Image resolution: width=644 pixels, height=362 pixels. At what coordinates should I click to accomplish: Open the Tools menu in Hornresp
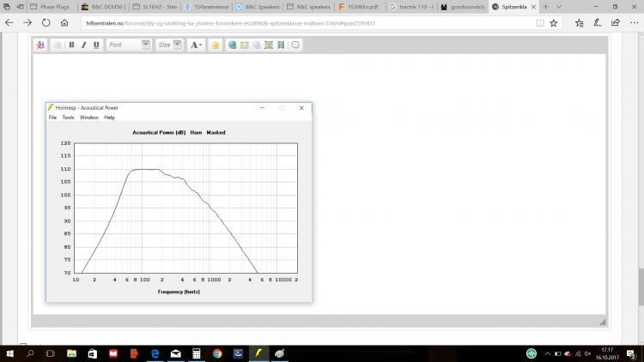point(68,118)
